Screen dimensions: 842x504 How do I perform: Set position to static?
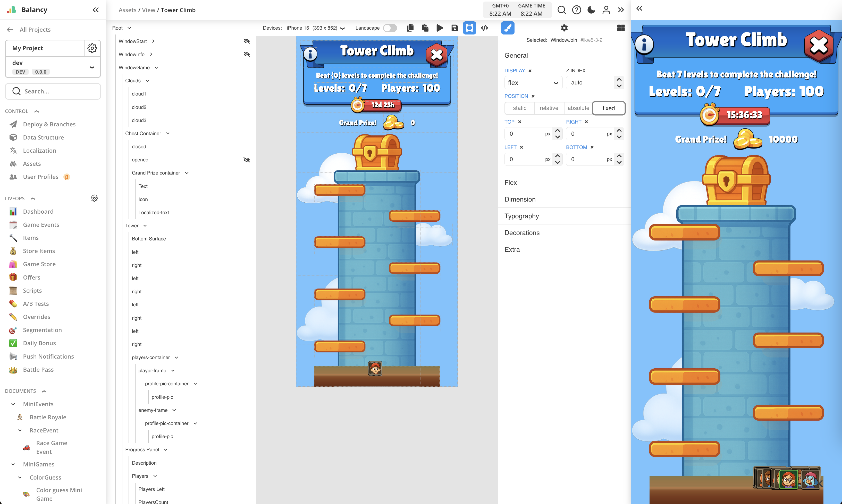(519, 108)
